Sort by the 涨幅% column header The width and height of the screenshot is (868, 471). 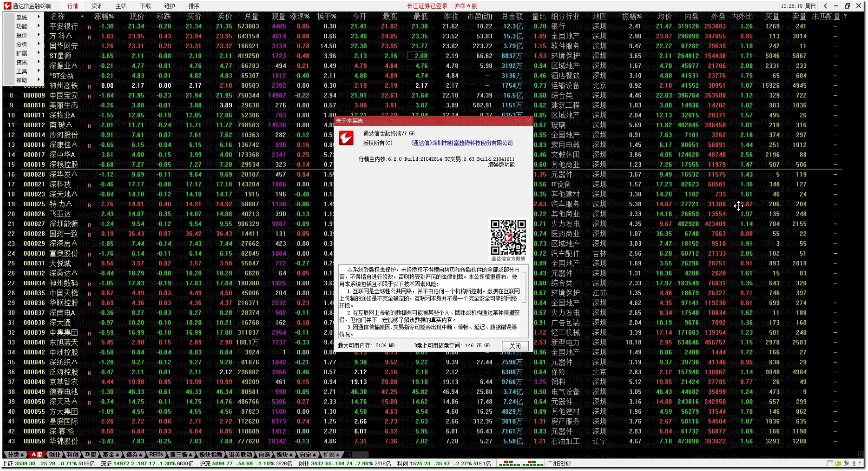click(x=104, y=16)
